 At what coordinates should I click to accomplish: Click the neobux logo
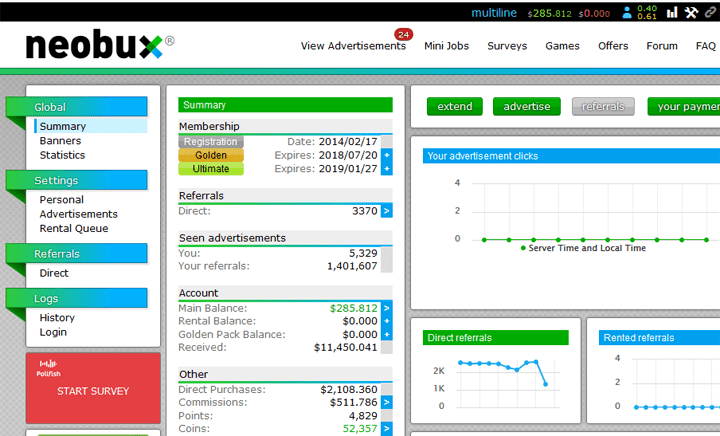click(x=100, y=45)
